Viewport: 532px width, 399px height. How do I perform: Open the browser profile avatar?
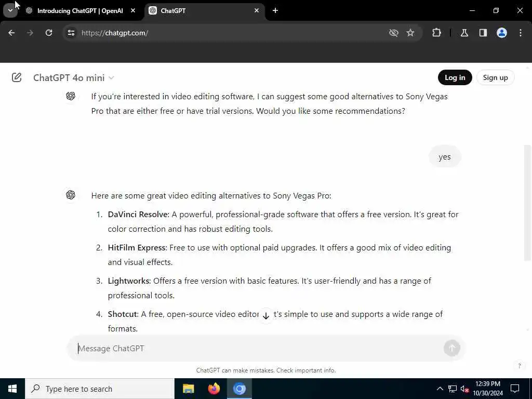(x=502, y=33)
